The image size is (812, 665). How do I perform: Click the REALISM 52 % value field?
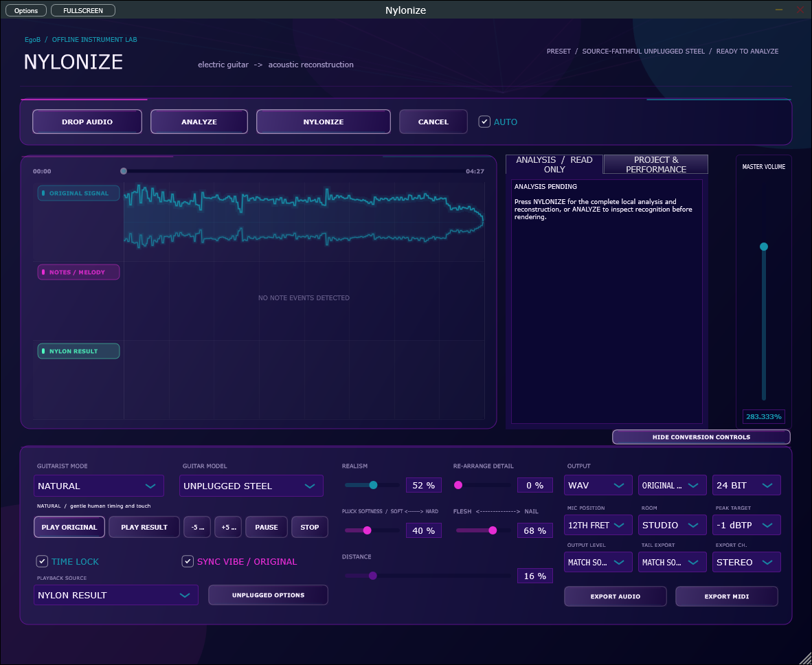tap(424, 485)
